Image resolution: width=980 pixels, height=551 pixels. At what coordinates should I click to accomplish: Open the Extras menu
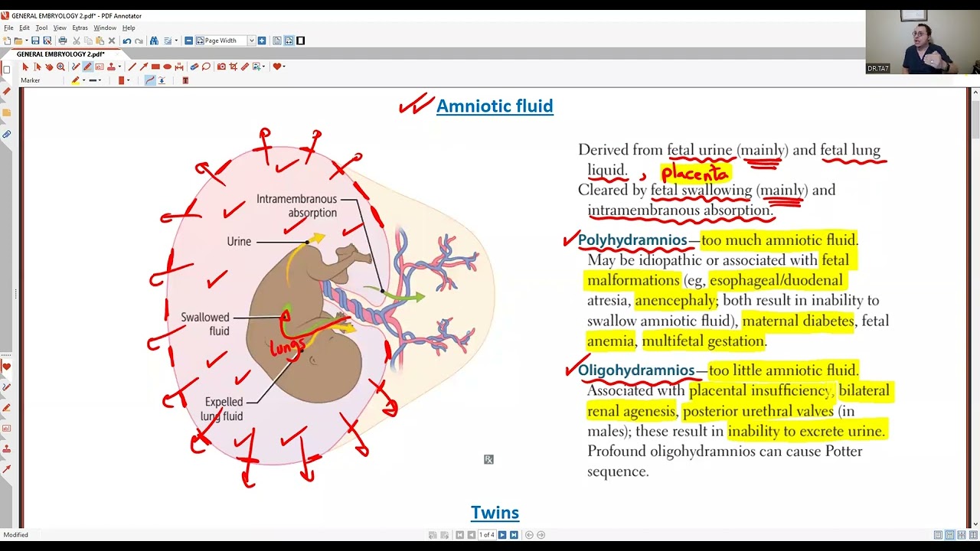pyautogui.click(x=80, y=28)
